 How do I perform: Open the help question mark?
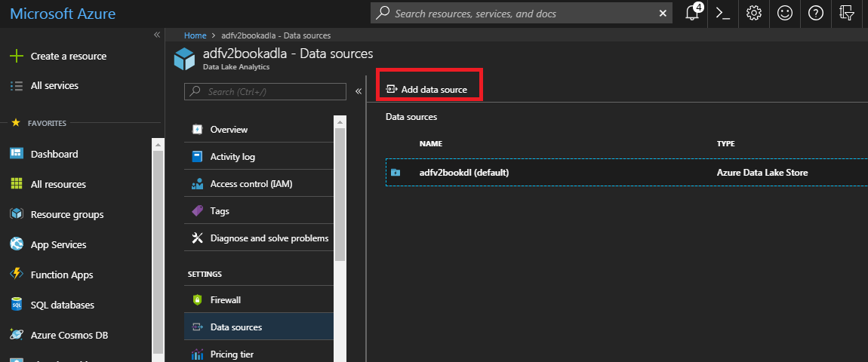click(x=815, y=14)
